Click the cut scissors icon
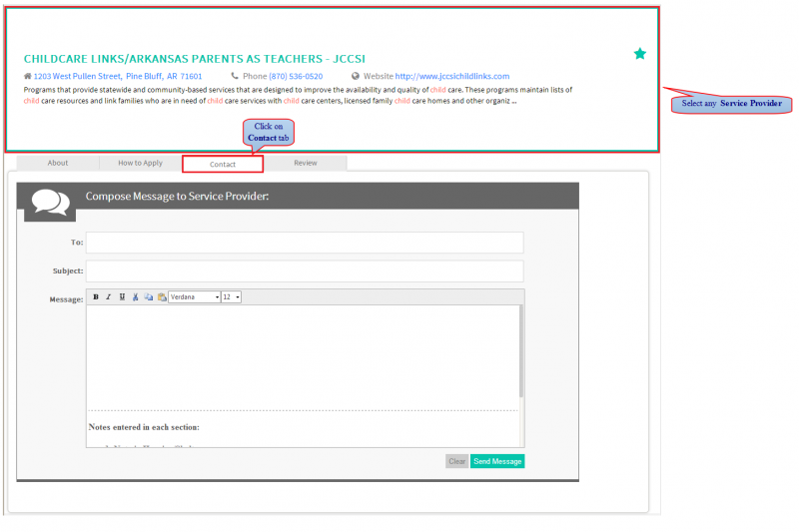The image size is (799, 532). 135,297
